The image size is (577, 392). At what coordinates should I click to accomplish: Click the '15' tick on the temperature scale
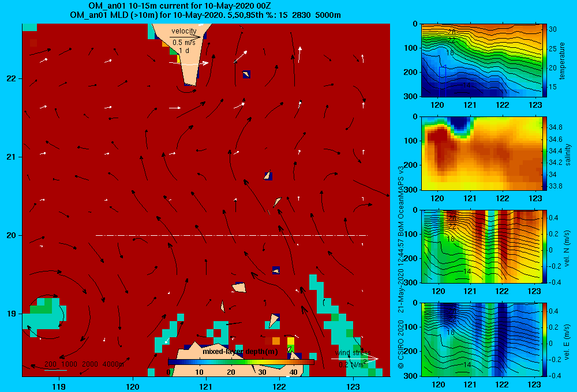point(553,87)
